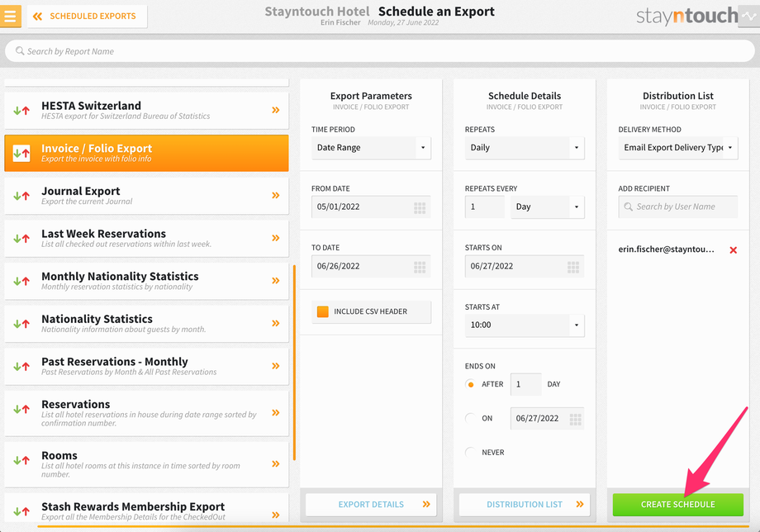
Task: Open the Repeats Daily dropdown
Action: [x=525, y=148]
